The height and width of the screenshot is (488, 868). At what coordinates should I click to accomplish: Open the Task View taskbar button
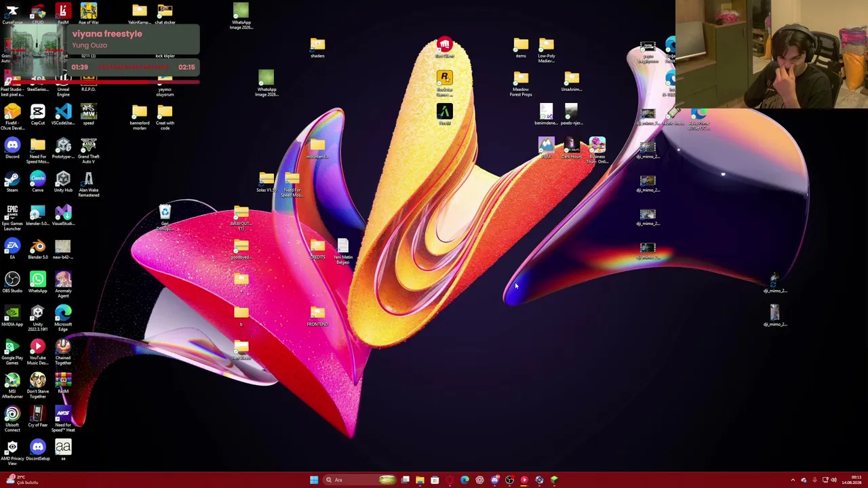pos(405,480)
